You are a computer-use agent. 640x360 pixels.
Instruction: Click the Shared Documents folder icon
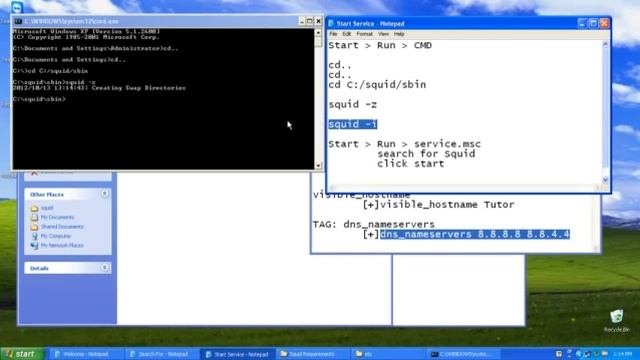34,227
